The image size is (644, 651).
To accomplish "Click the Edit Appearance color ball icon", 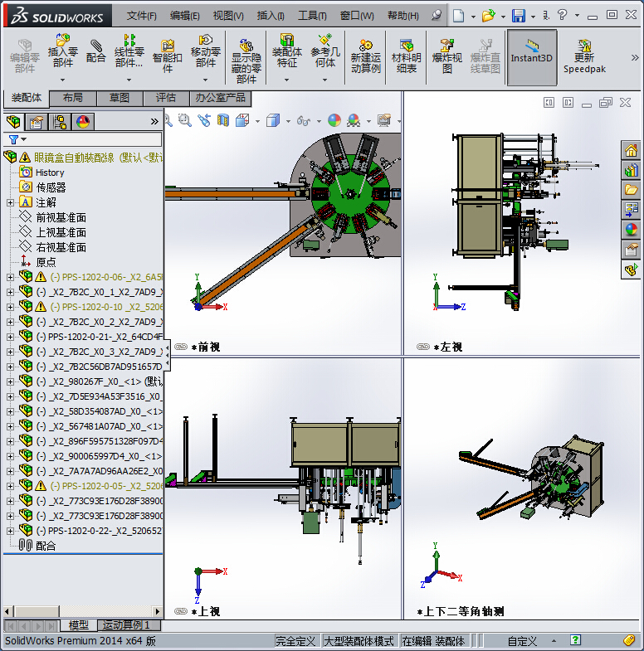I will (x=334, y=120).
